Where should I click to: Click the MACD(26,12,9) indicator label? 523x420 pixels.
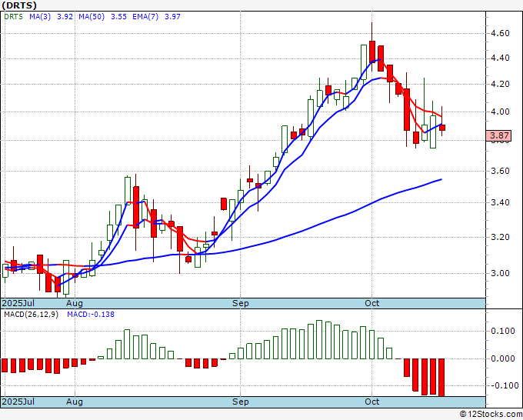pyautogui.click(x=31, y=315)
